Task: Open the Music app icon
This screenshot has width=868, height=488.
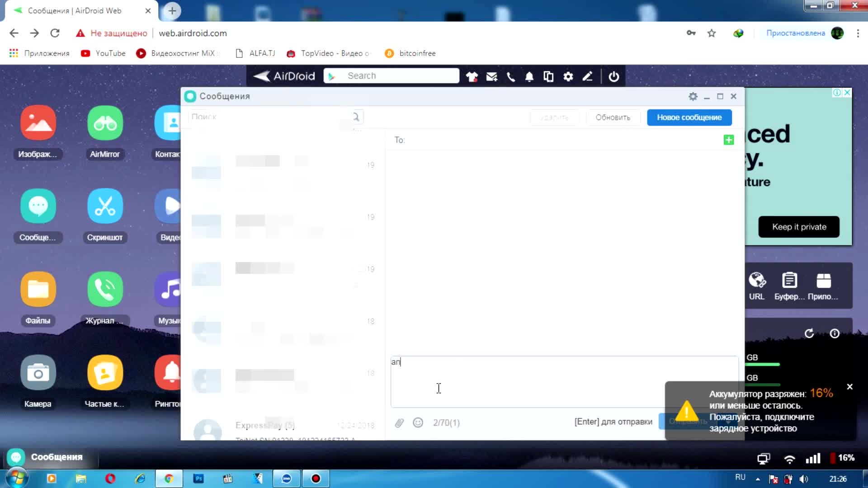Action: [168, 289]
